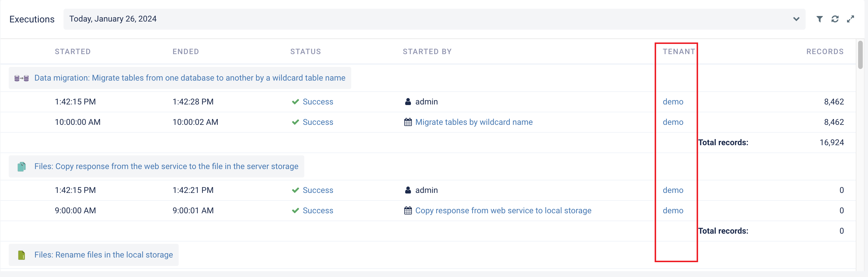The image size is (868, 277).
Task: Open demo tenant for 9:00:00 AM run
Action: click(673, 211)
